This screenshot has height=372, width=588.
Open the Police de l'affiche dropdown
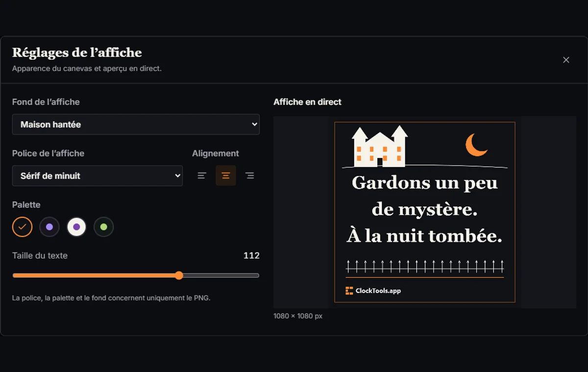pos(98,176)
